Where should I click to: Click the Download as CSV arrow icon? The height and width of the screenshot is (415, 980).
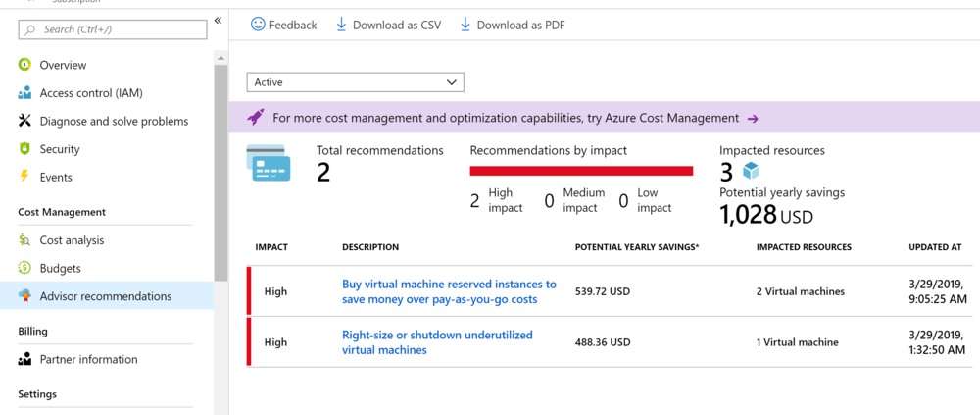click(x=341, y=25)
